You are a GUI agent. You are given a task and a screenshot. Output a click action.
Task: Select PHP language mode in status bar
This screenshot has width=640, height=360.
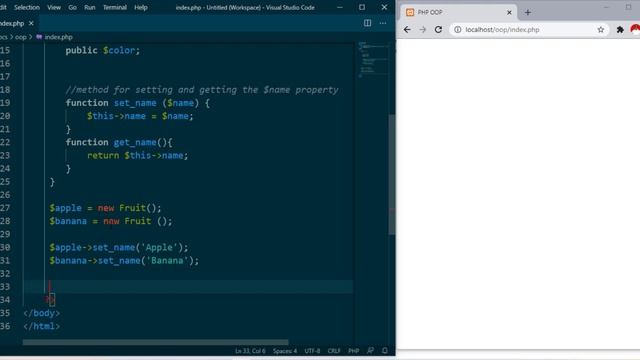click(x=353, y=351)
